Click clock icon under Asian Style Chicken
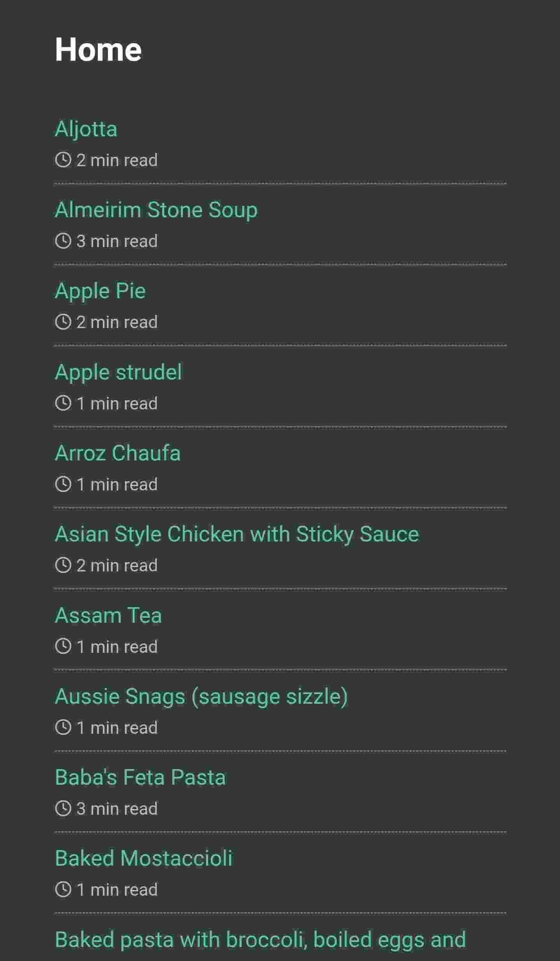The image size is (560, 961). tap(63, 565)
